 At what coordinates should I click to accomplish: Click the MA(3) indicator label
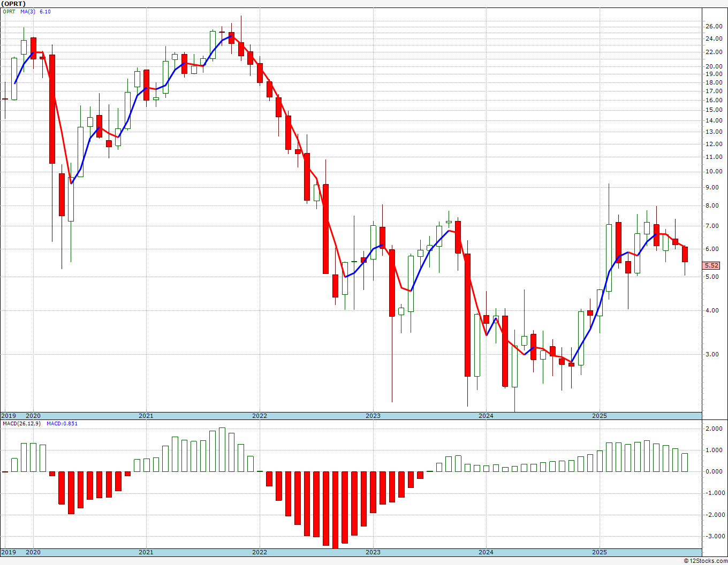pos(28,12)
